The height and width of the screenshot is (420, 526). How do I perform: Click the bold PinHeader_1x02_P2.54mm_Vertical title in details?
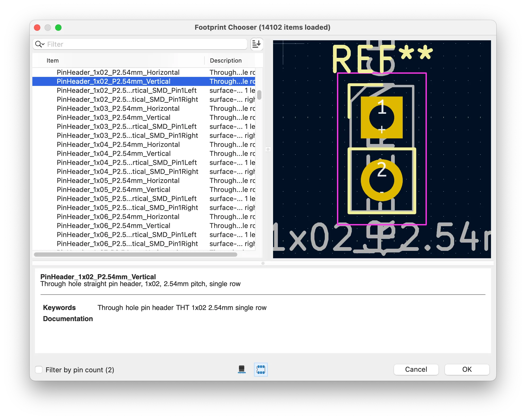pyautogui.click(x=98, y=277)
